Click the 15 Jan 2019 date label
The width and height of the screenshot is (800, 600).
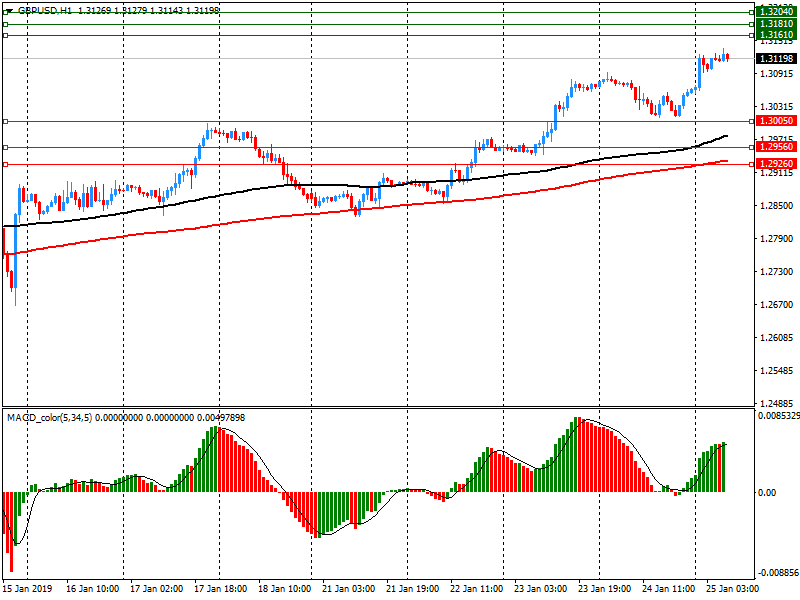click(28, 588)
